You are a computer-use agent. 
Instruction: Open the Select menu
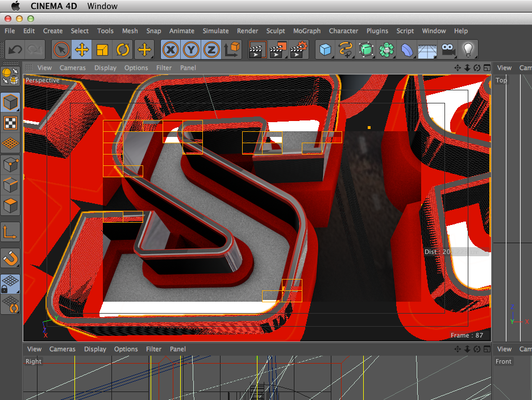coord(80,31)
